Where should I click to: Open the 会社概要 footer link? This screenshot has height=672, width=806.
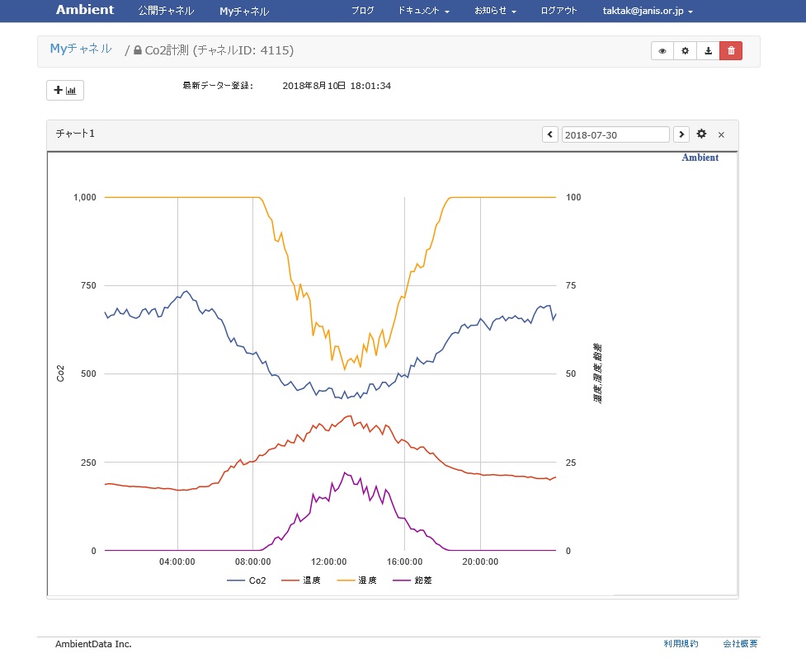[x=740, y=644]
